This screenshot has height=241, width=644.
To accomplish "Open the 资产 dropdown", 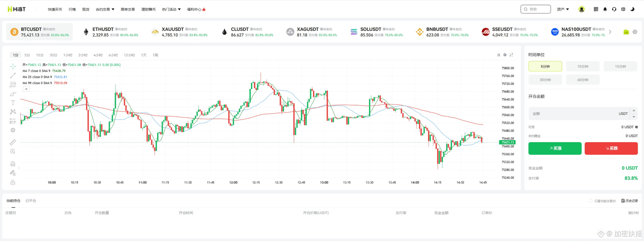I will pyautogui.click(x=563, y=9).
